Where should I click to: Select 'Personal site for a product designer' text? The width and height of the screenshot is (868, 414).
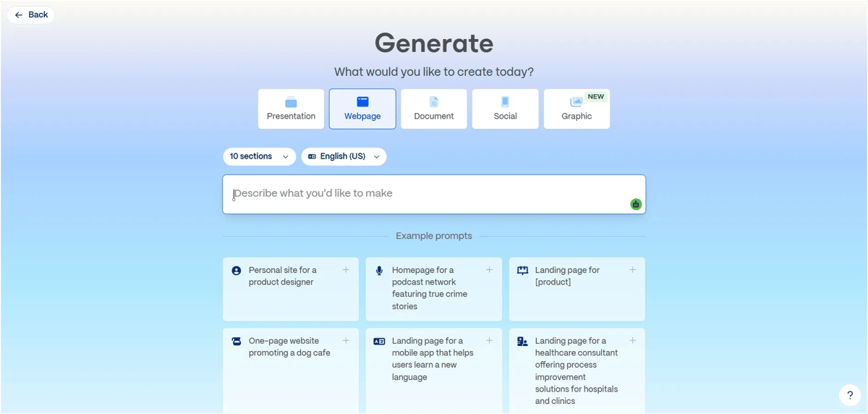coord(283,276)
